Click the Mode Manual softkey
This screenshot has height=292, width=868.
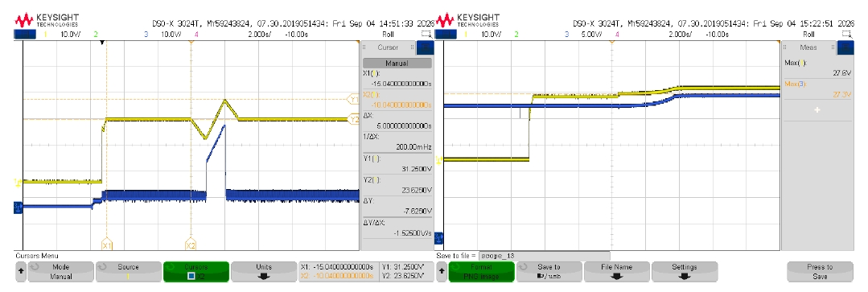tap(61, 272)
